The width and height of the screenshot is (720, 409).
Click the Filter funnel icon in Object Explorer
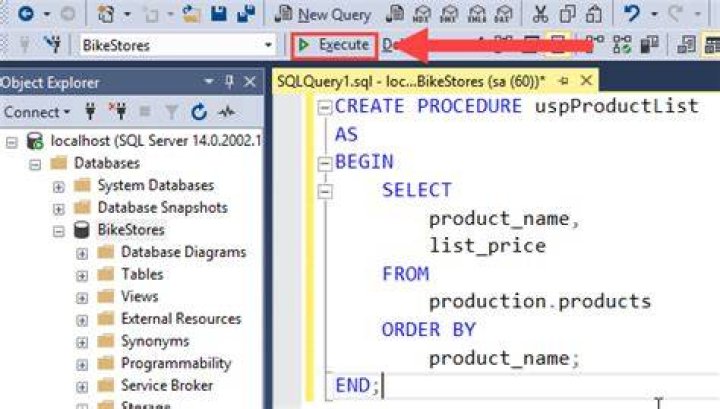pos(171,112)
